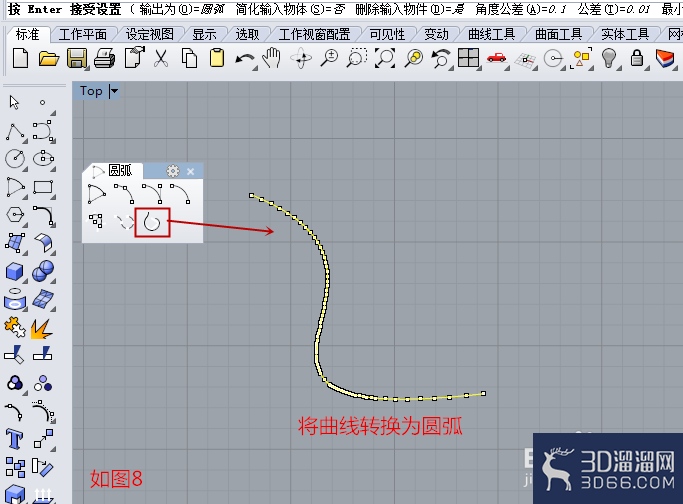Image resolution: width=683 pixels, height=504 pixels.
Task: Click the Top viewport title label
Action: (91, 91)
